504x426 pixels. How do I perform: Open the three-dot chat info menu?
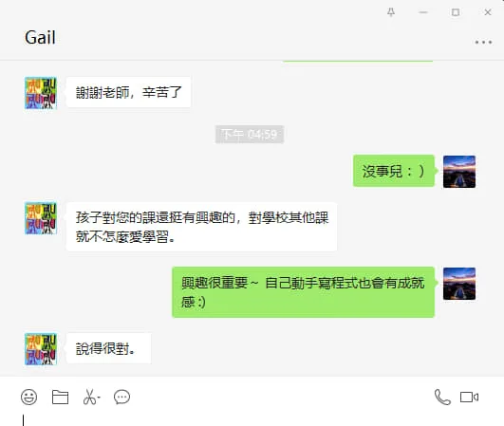pos(483,42)
